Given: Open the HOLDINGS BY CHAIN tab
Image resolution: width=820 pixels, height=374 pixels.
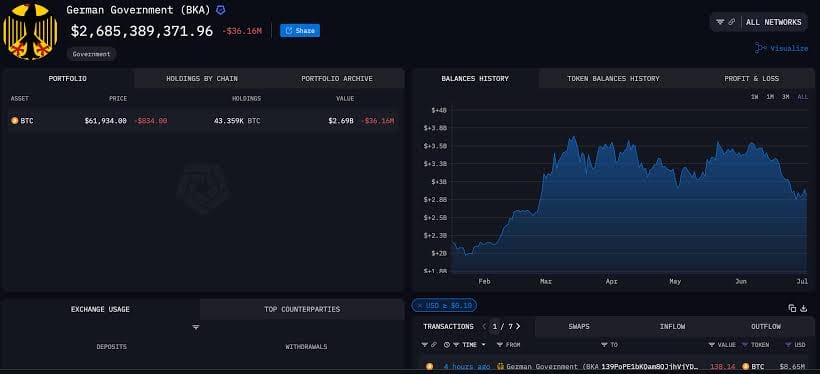Looking at the screenshot, I should click(202, 78).
